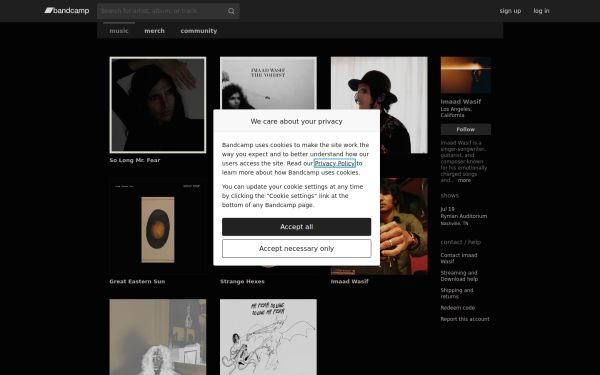Open the log in link
Screen dimensions: 600x375
coord(541,11)
